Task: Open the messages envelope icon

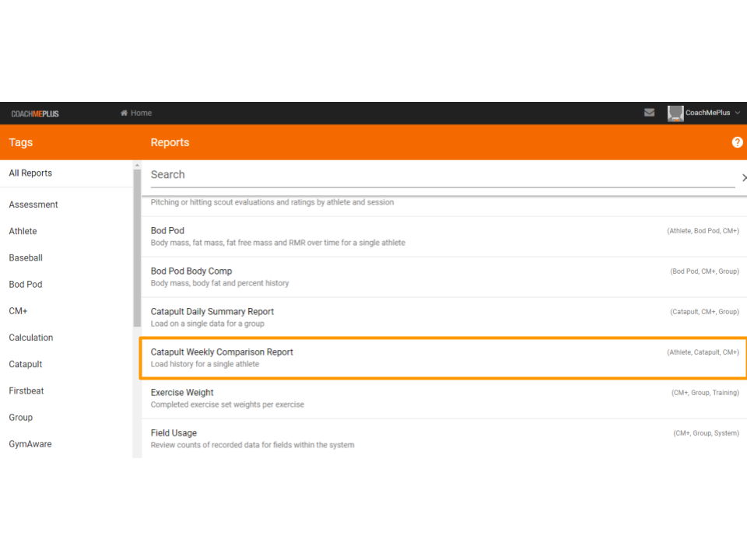Action: 649,112
